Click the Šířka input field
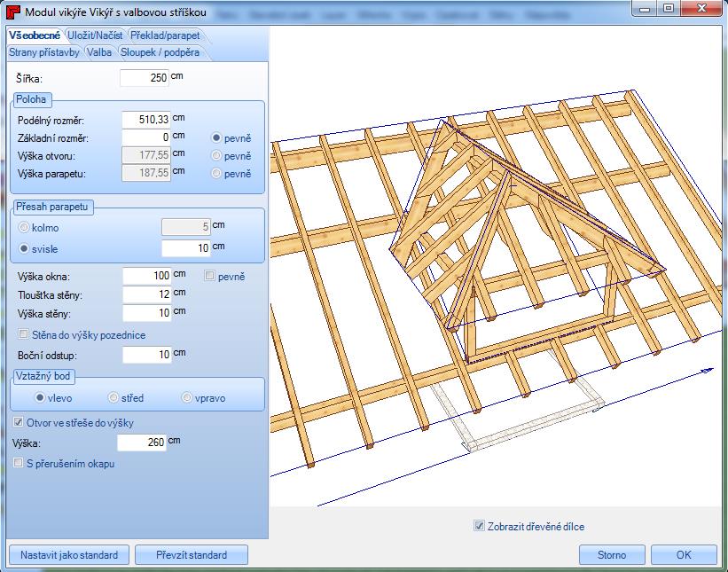This screenshot has width=728, height=572. pos(145,77)
